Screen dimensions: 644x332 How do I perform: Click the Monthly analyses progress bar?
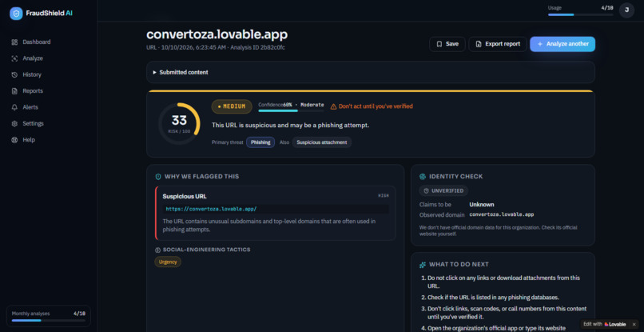(49, 320)
